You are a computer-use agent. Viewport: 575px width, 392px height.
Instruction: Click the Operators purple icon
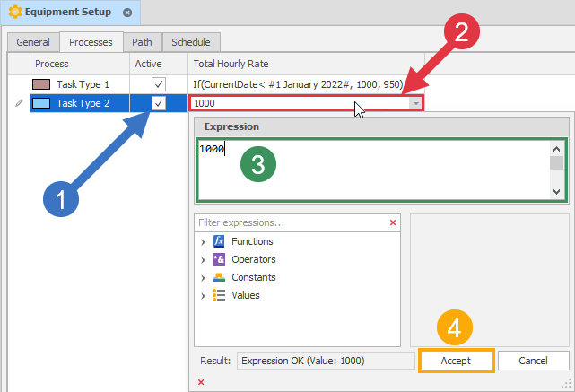pyautogui.click(x=219, y=259)
